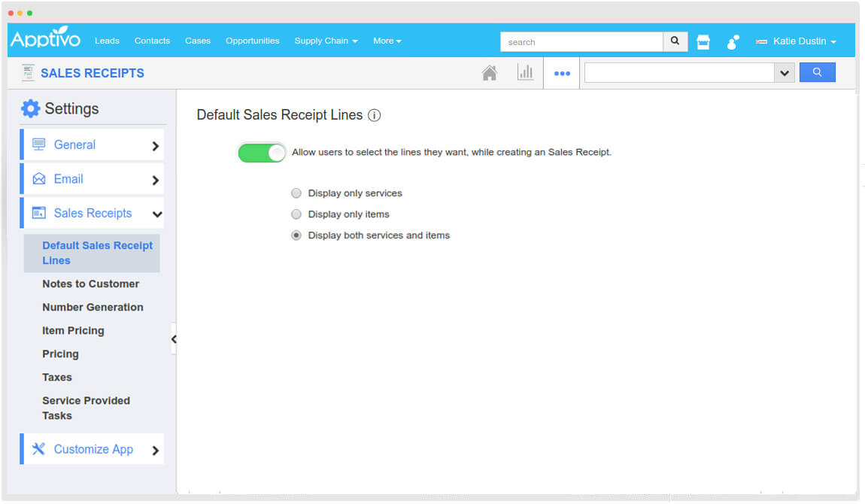This screenshot has width=865, height=504.
Task: Open the Contacts app from the menu
Action: coord(152,41)
